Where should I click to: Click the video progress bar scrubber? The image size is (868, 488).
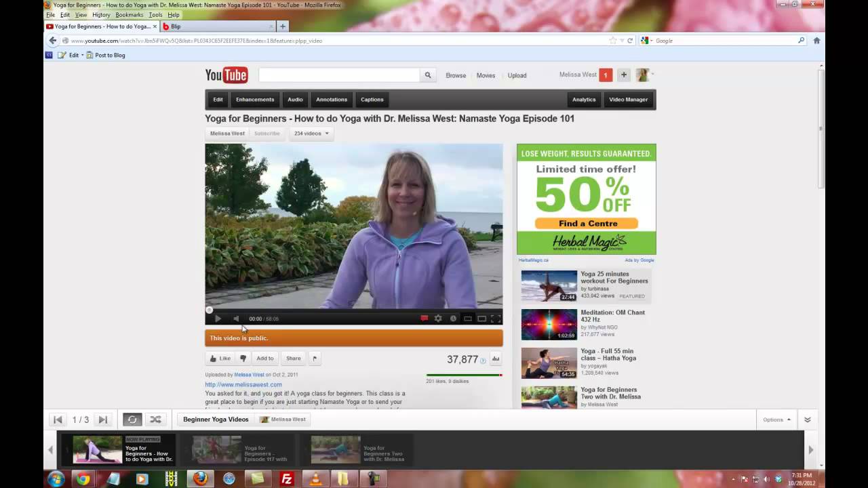(209, 310)
